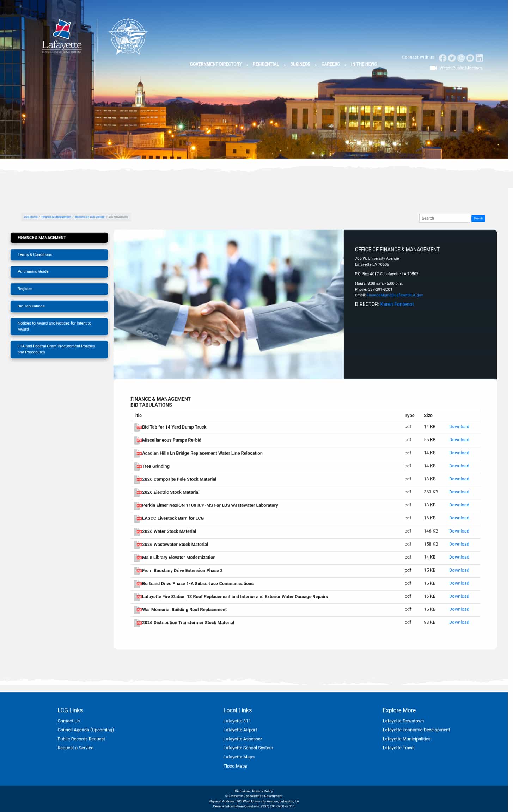Click the Lafayette Consolidated Government logo
The height and width of the screenshot is (812, 513).
62,36
